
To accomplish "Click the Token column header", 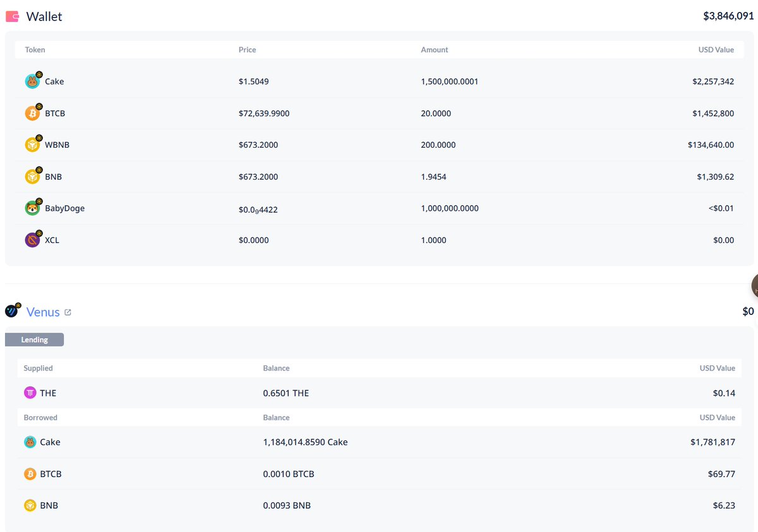I will (35, 50).
